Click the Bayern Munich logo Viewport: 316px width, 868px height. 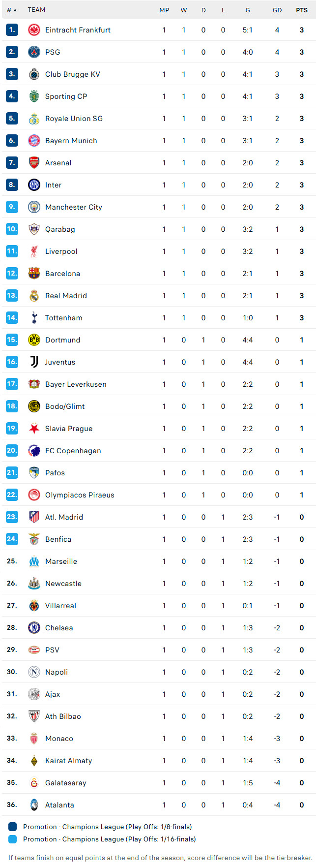[x=34, y=141]
